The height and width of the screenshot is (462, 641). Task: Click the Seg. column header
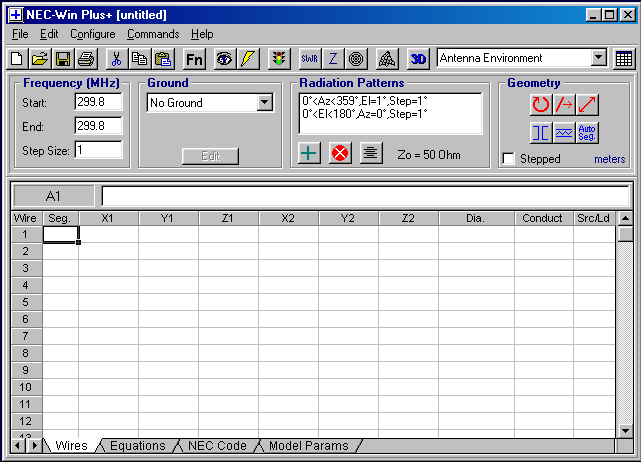pyautogui.click(x=60, y=218)
